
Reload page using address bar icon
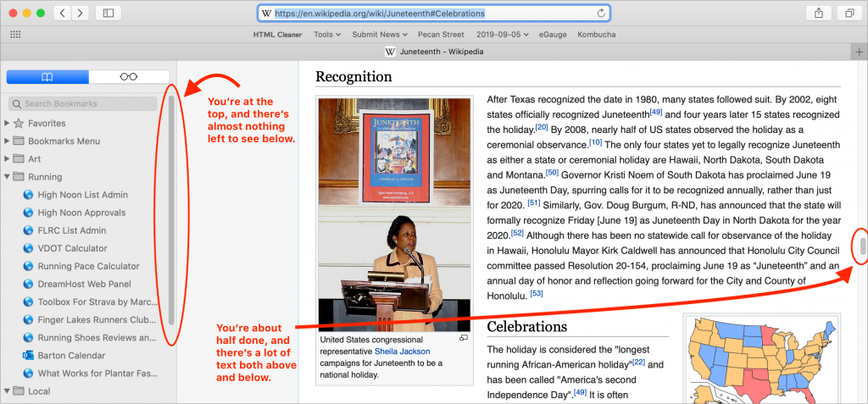601,14
